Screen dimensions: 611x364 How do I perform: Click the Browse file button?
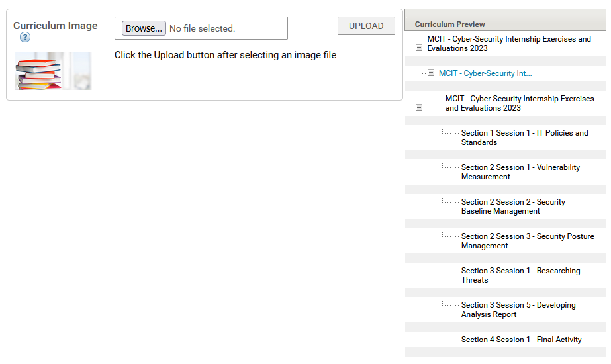144,28
